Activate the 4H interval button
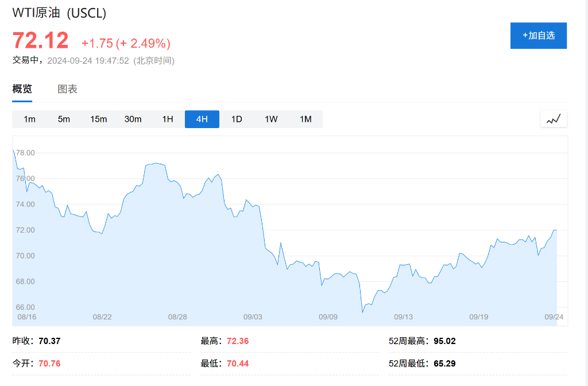 coord(202,119)
